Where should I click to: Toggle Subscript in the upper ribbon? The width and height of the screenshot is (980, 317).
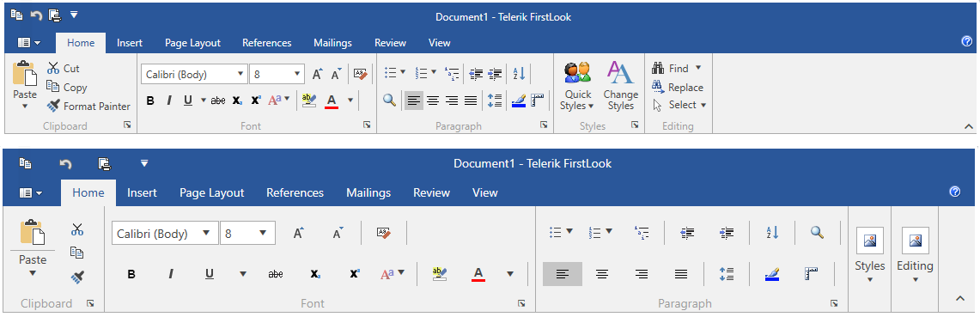[x=237, y=100]
